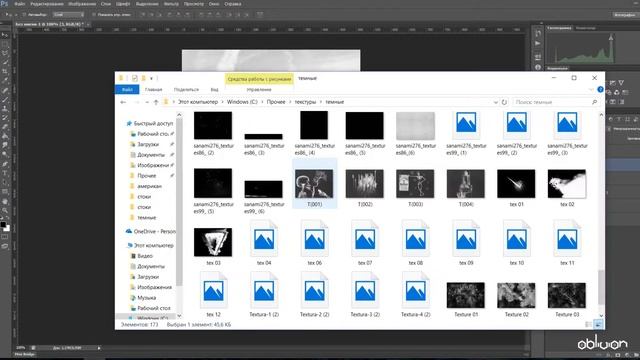Switch Explorer to large thumbnails view
The image size is (640, 360).
(x=598, y=324)
